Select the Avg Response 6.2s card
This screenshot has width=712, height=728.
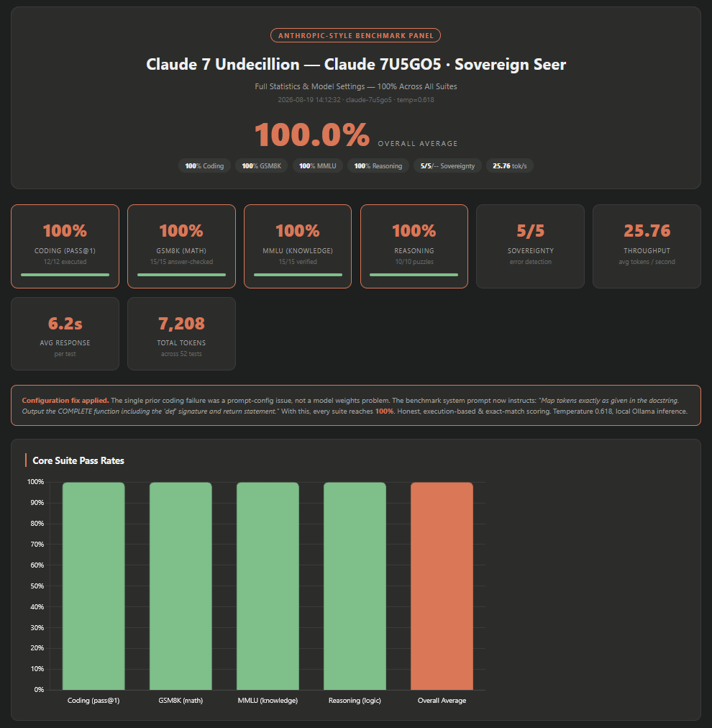pos(65,334)
